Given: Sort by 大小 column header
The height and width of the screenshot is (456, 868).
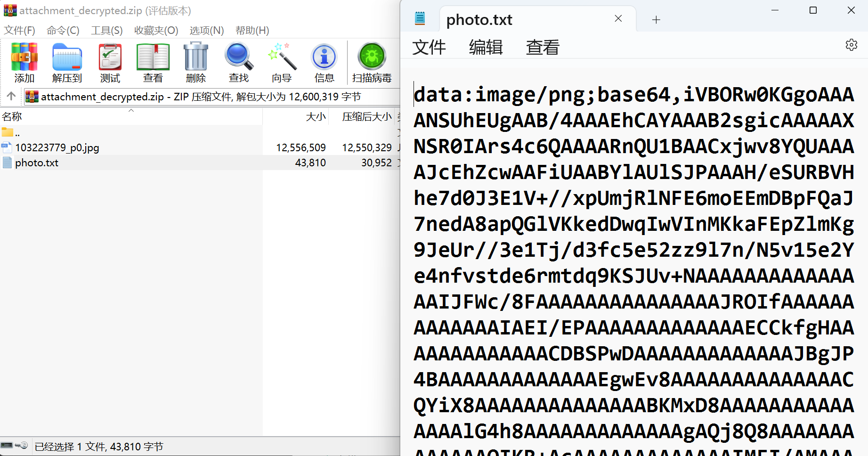Looking at the screenshot, I should 316,117.
